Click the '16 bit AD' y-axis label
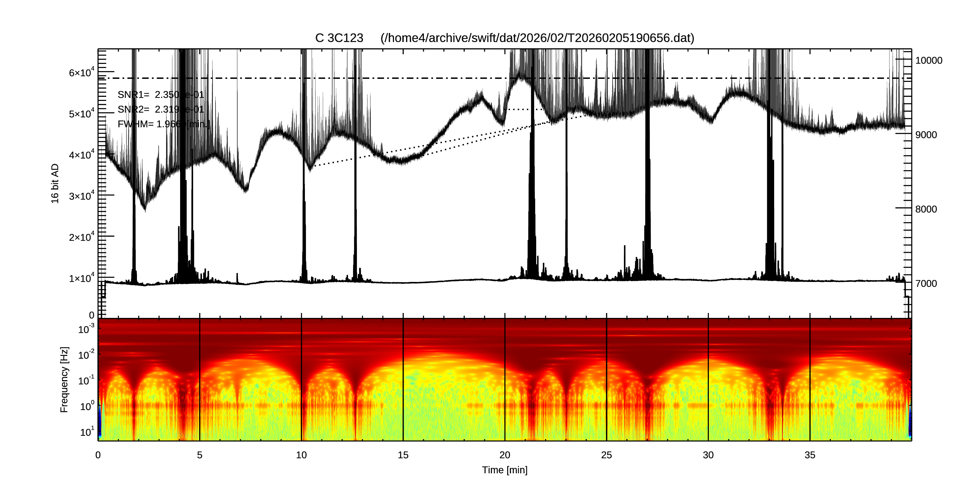 55,183
